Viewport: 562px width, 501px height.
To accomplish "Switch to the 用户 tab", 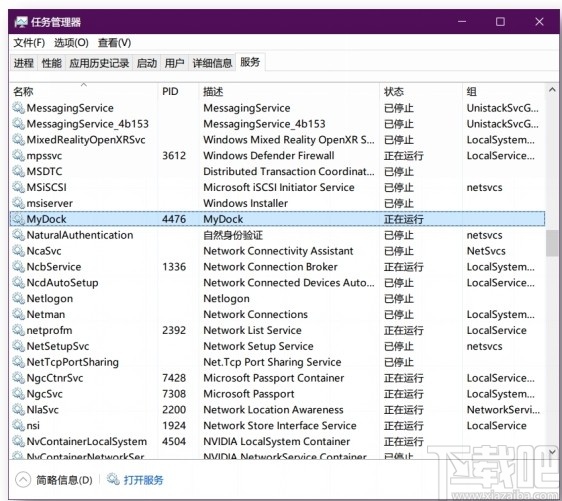I will pyautogui.click(x=175, y=63).
